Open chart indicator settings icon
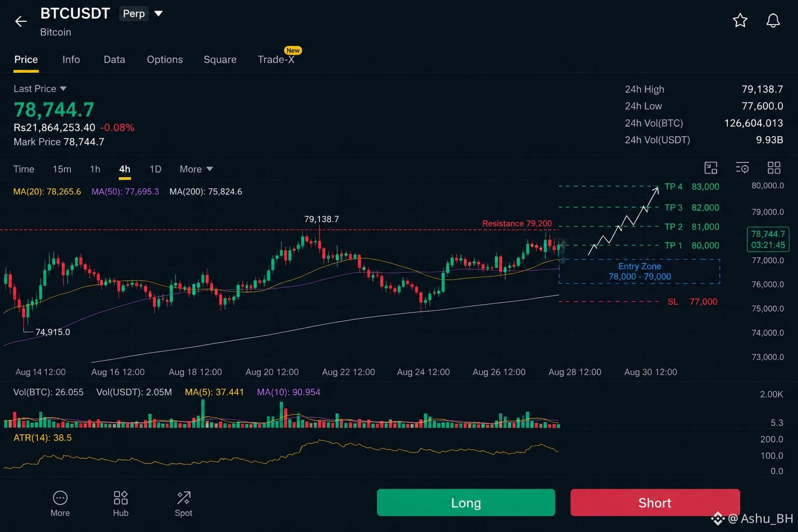Screen dimensions: 798x532 pos(742,168)
